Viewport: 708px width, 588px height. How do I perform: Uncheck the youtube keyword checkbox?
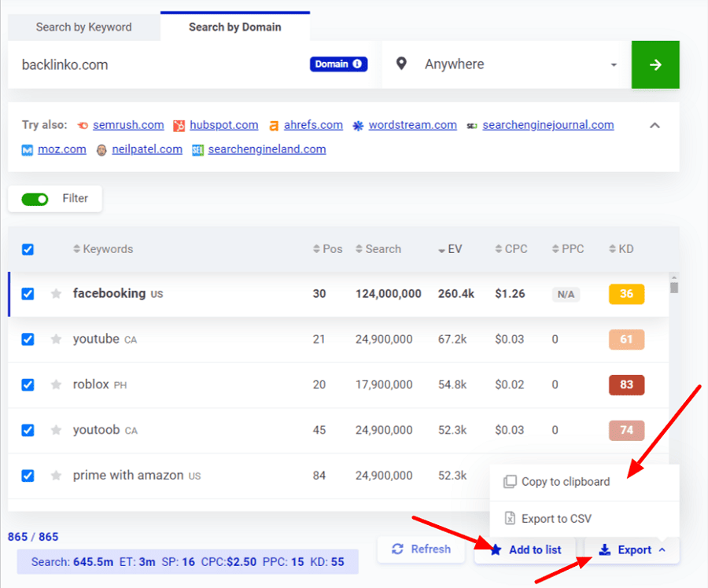[28, 340]
